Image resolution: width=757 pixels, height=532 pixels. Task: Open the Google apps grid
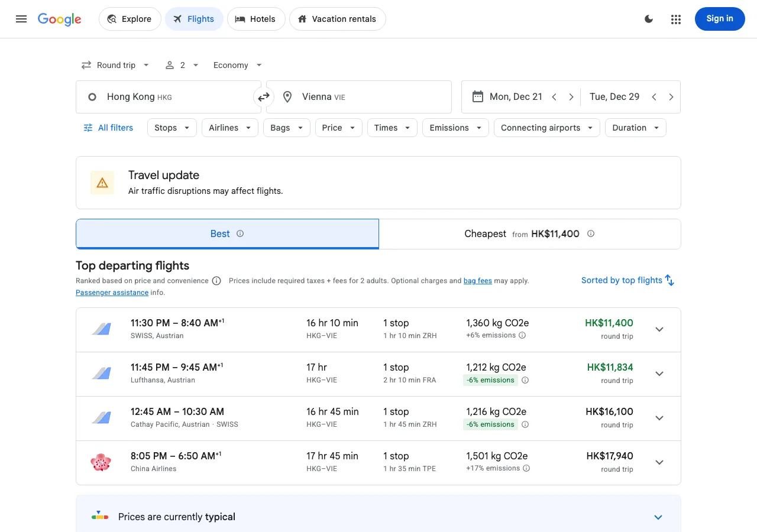click(x=676, y=19)
